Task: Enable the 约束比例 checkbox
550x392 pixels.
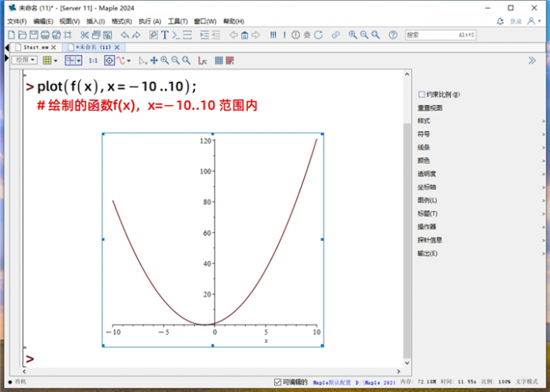Action: [x=421, y=95]
